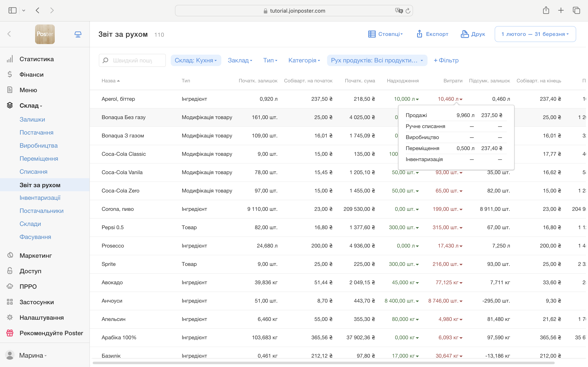Add a new filter with + Фільтр

click(x=446, y=60)
